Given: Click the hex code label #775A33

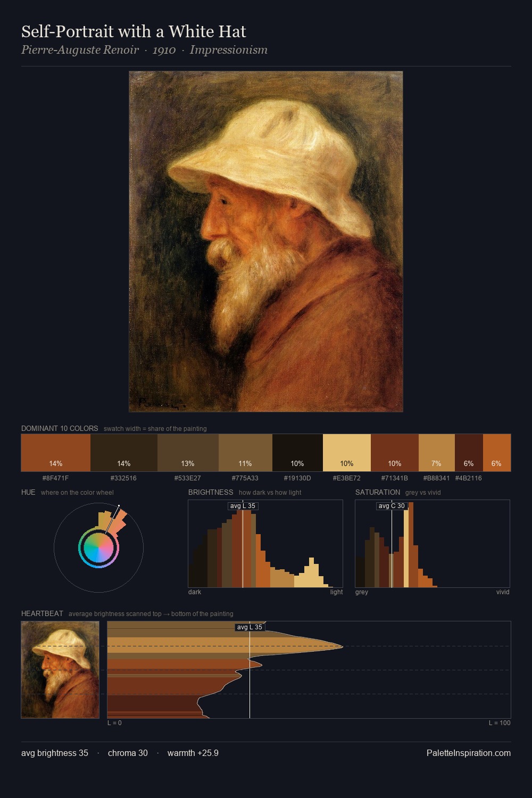Looking at the screenshot, I should [245, 478].
